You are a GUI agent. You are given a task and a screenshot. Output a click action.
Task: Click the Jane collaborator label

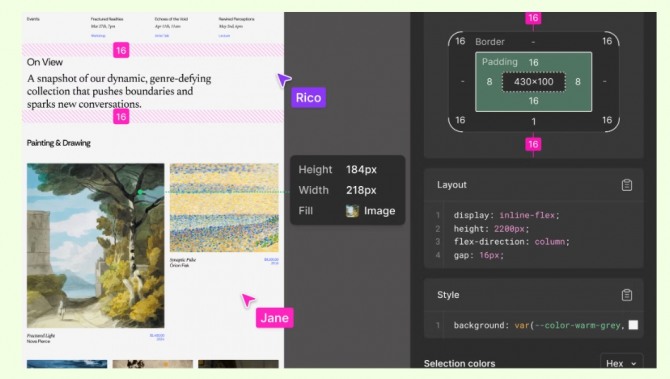[274, 318]
